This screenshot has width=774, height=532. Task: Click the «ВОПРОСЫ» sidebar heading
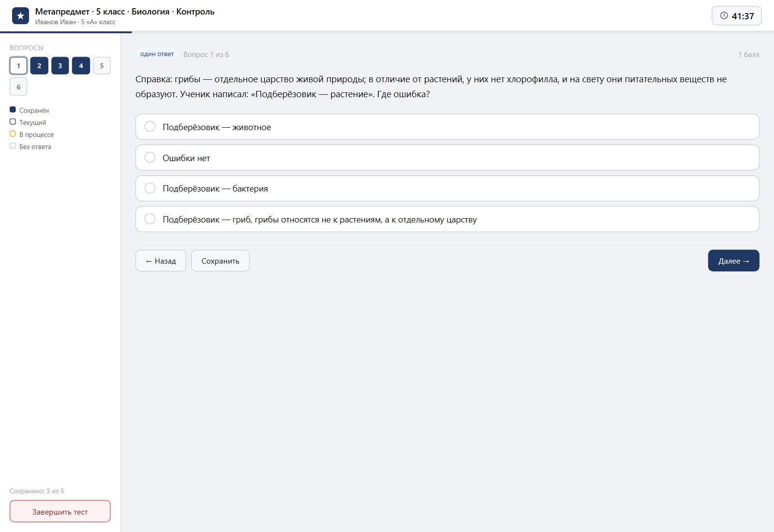(27, 48)
